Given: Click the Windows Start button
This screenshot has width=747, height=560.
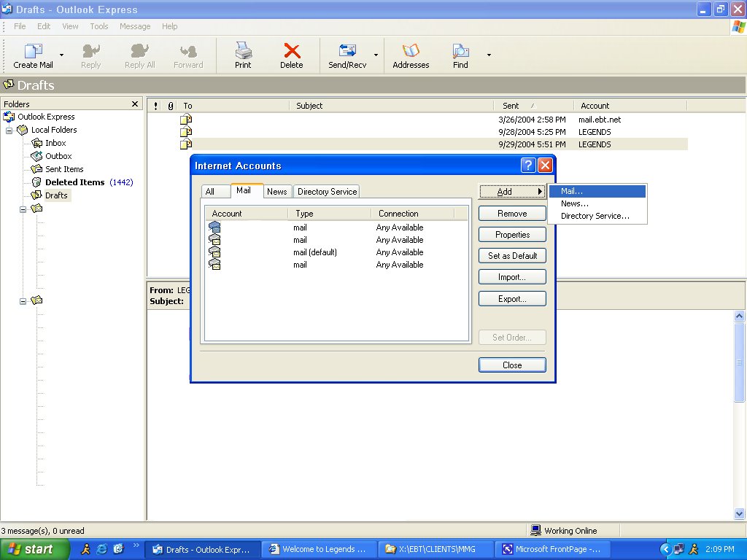Looking at the screenshot, I should click(x=35, y=549).
